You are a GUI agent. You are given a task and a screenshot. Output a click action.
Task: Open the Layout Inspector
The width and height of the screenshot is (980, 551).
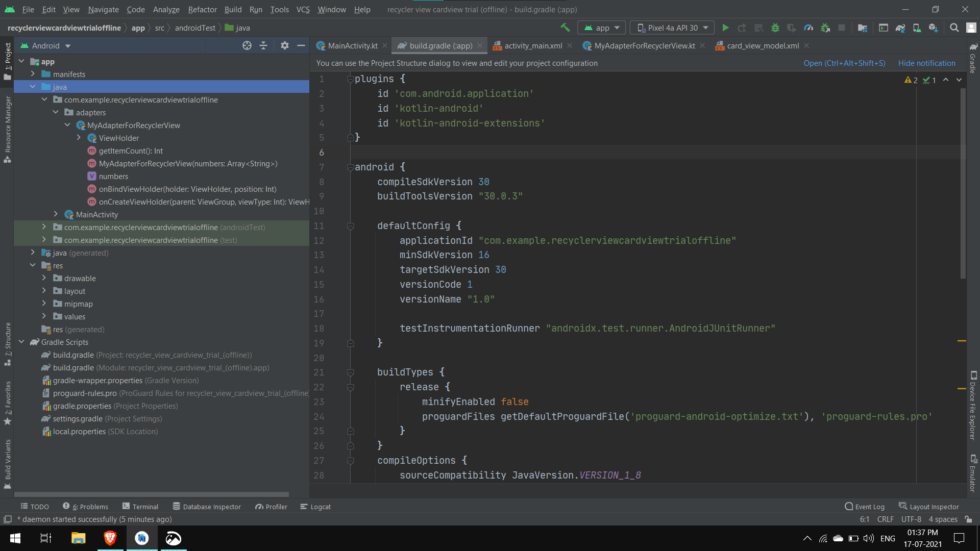click(934, 506)
